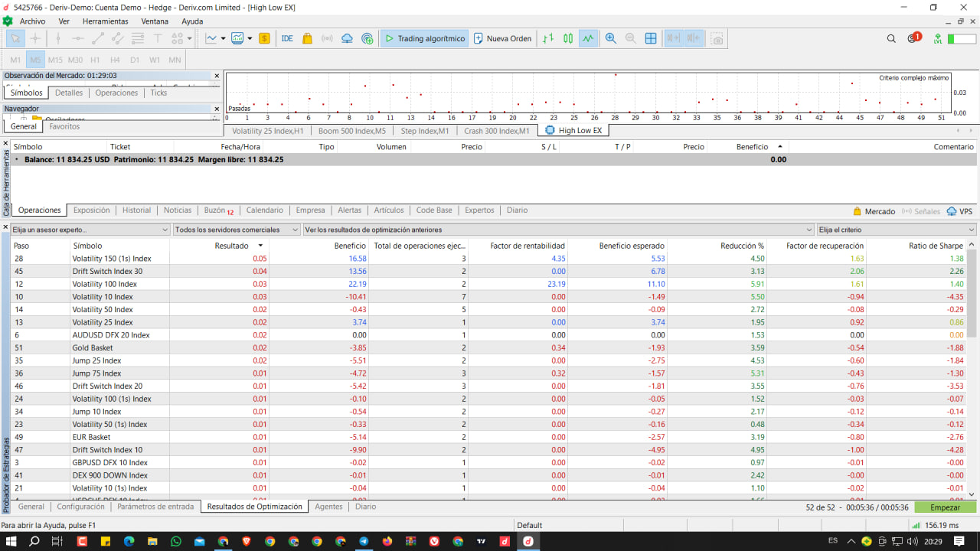The image size is (980, 551).
Task: Open the search magnifier in top right
Action: point(891,38)
